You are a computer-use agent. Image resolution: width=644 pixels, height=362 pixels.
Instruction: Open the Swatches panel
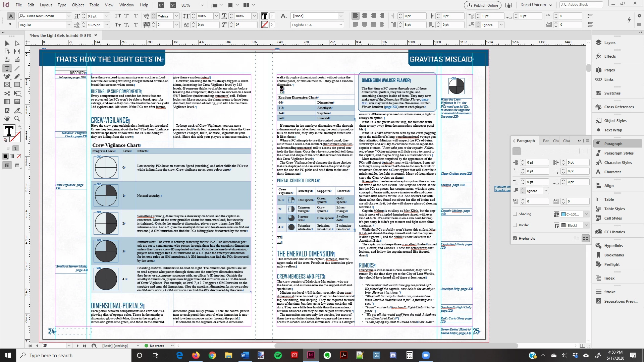pyautogui.click(x=612, y=93)
